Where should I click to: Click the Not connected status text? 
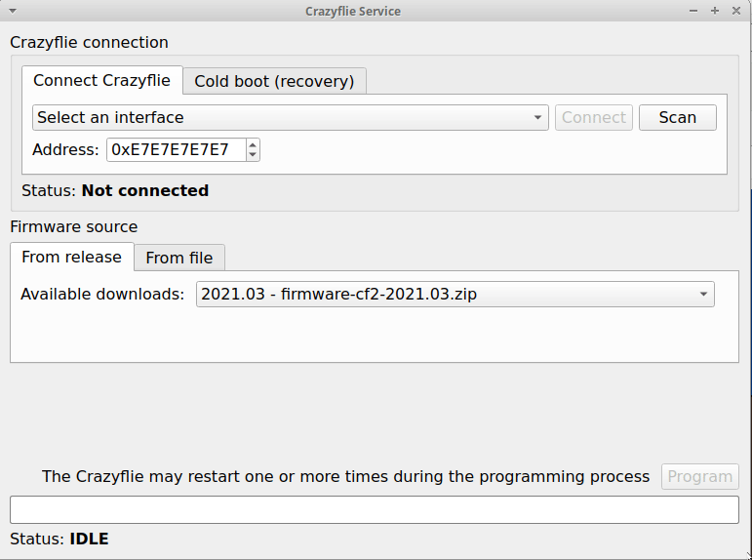(144, 191)
